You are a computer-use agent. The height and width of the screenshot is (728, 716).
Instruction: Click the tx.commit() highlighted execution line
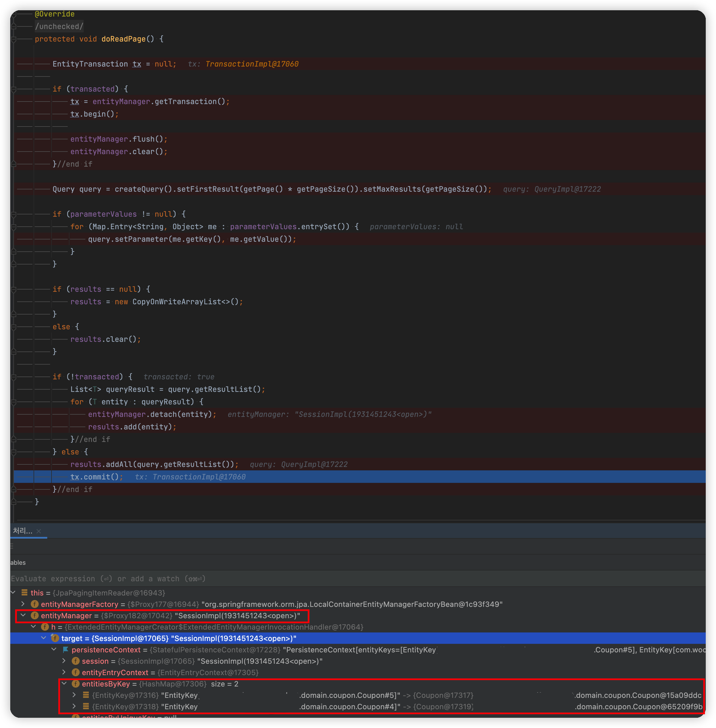(96, 477)
